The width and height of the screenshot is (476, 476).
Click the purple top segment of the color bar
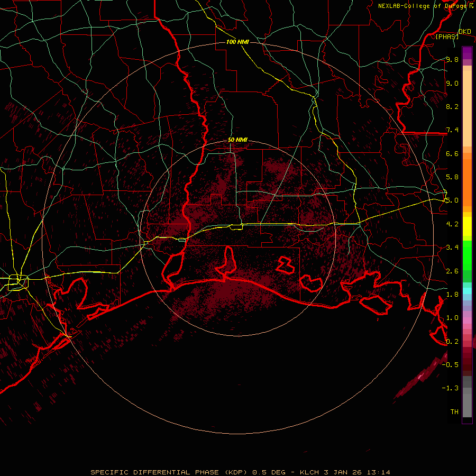pyautogui.click(x=467, y=53)
